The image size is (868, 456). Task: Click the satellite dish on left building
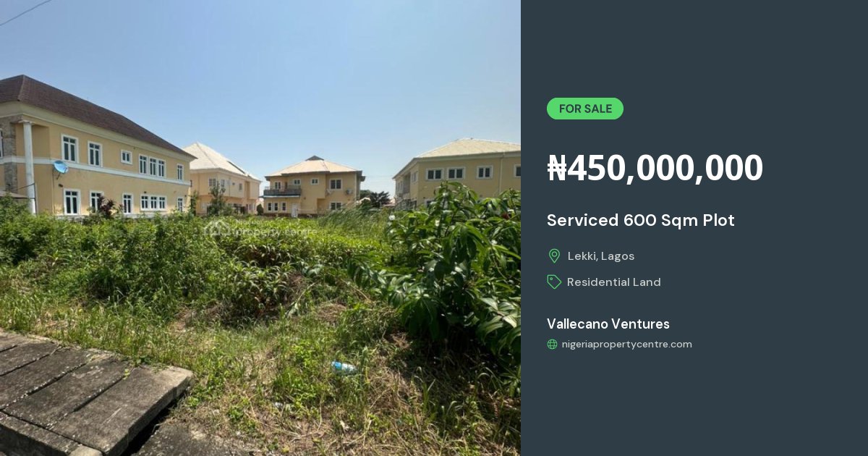59,168
